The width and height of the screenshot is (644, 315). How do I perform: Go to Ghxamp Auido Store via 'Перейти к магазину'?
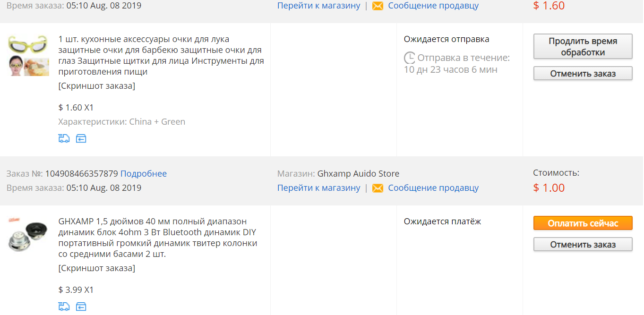(319, 188)
